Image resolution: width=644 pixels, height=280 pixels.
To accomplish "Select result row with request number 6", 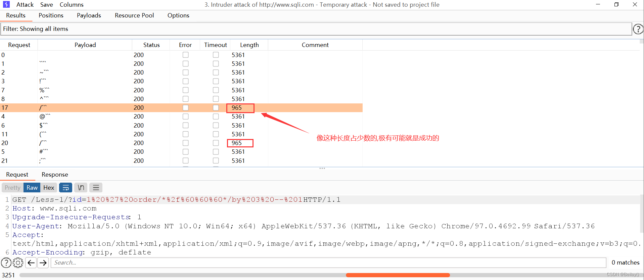I will click(x=181, y=126).
